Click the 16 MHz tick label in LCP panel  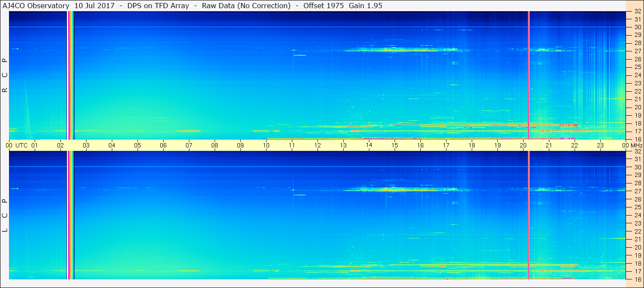(x=638, y=279)
